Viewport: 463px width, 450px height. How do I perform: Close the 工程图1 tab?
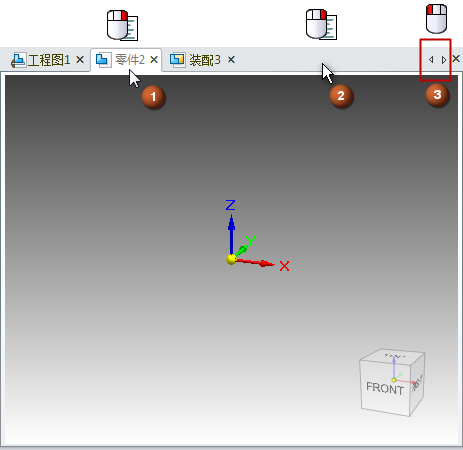pyautogui.click(x=80, y=60)
